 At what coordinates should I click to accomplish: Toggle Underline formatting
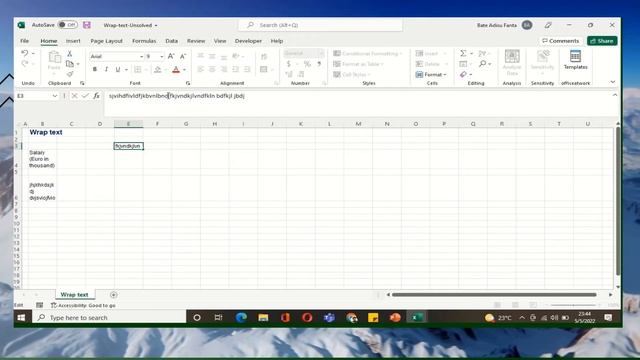118,69
